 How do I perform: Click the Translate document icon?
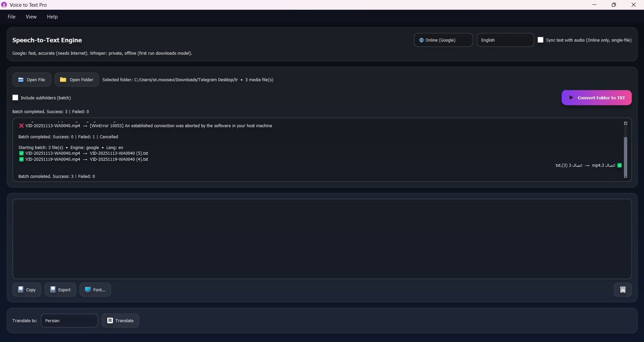(110, 321)
